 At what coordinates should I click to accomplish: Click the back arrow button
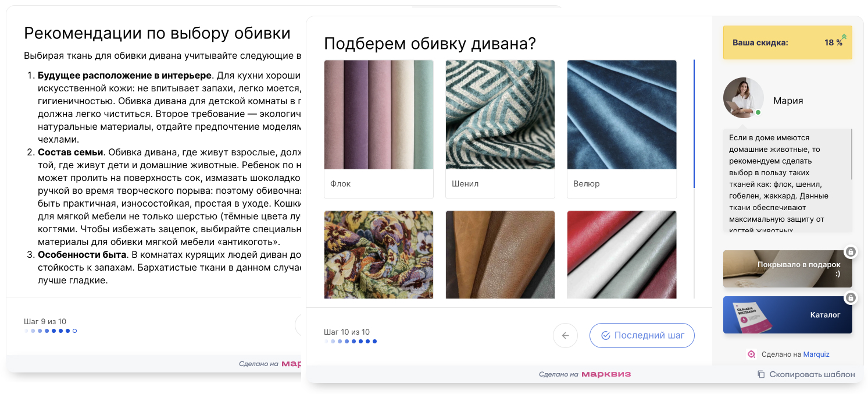click(x=565, y=335)
